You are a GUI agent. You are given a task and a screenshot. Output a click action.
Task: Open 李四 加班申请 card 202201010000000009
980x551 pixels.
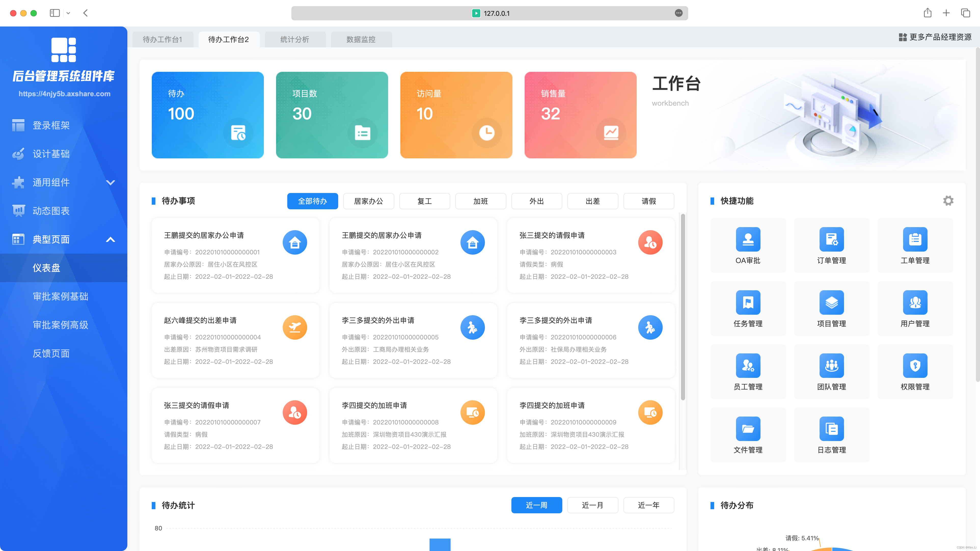[591, 425]
